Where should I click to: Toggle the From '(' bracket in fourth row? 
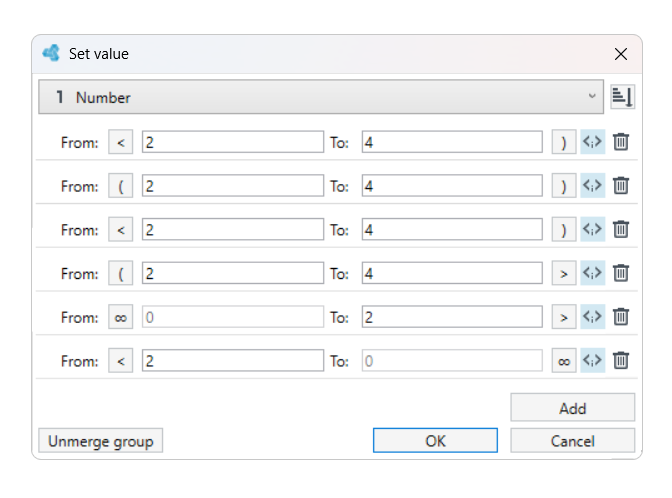[120, 273]
